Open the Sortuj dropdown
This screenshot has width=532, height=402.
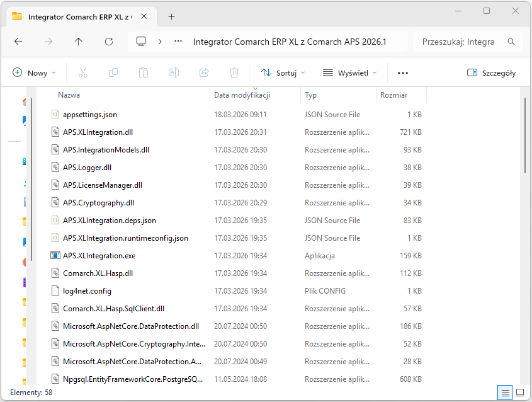pyautogui.click(x=282, y=72)
